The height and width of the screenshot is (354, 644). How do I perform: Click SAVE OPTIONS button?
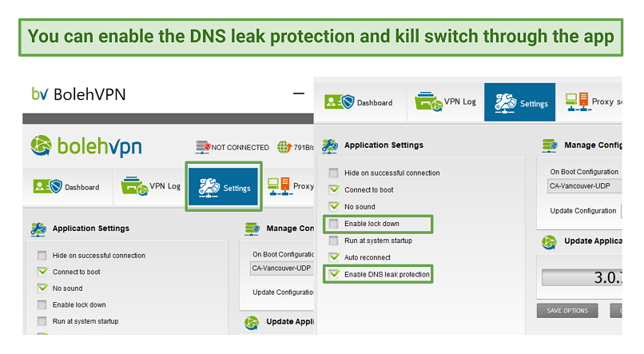point(567,311)
